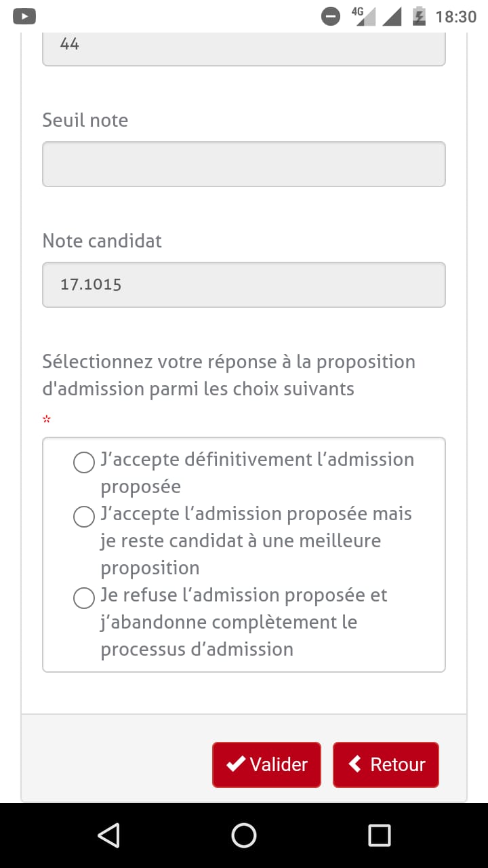Tap the second signal strength icon
The height and width of the screenshot is (868, 488).
click(x=392, y=16)
